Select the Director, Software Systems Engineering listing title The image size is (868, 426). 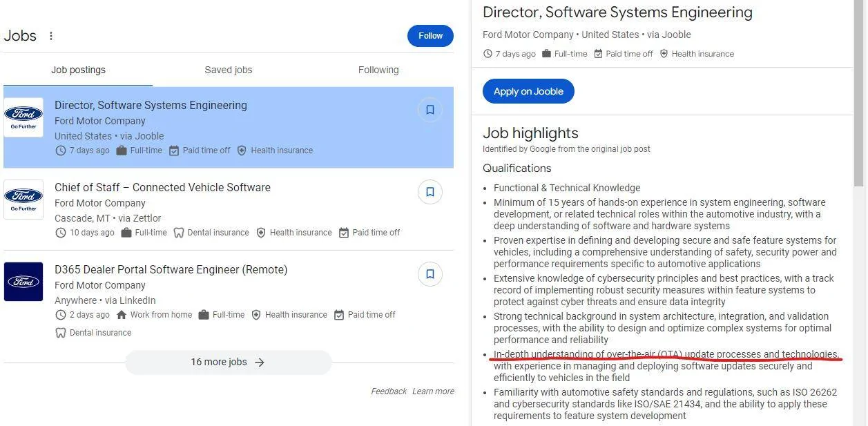click(151, 105)
